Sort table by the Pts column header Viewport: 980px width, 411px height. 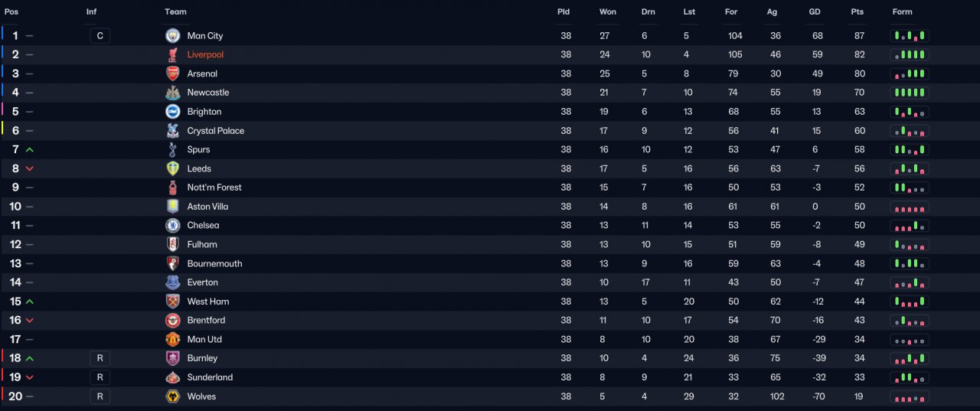[857, 11]
